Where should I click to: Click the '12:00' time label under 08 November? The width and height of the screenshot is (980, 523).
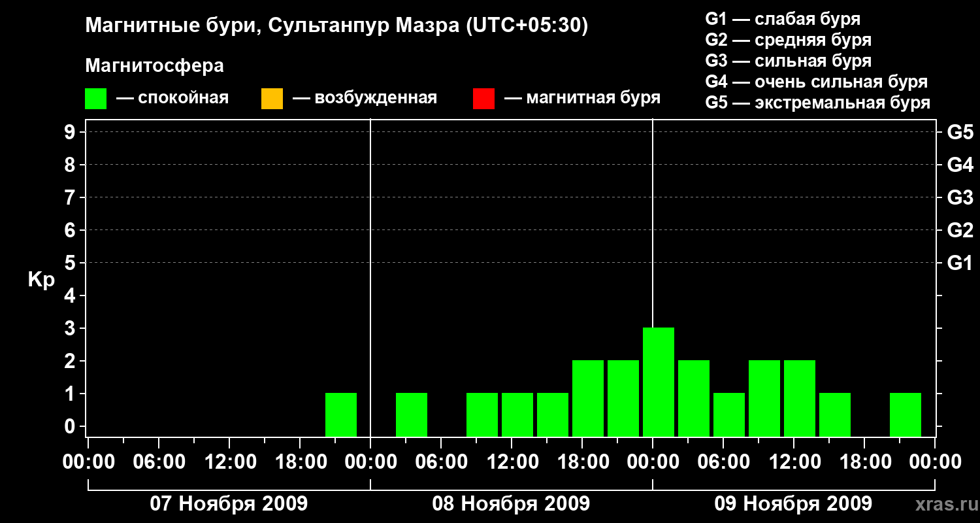[512, 462]
